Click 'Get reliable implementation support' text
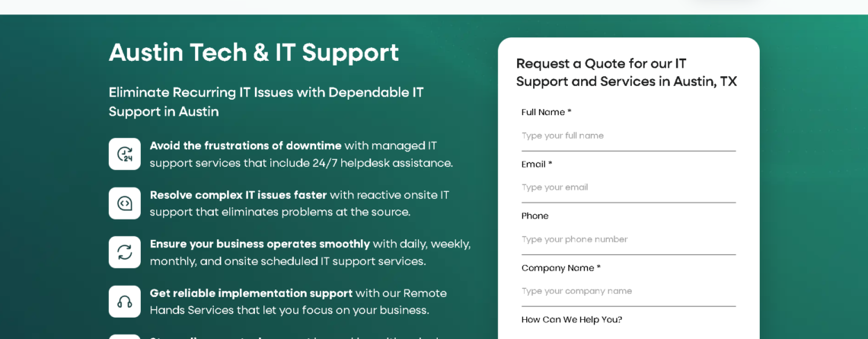The image size is (868, 339). 251,293
